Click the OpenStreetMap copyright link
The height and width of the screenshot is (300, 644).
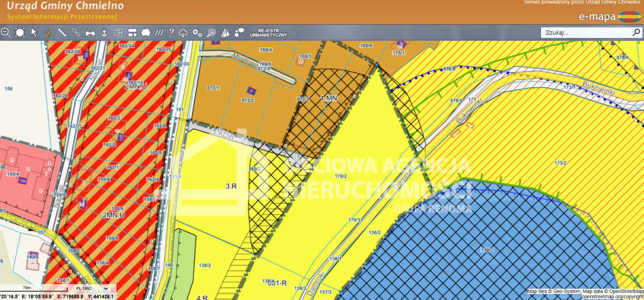(612, 296)
